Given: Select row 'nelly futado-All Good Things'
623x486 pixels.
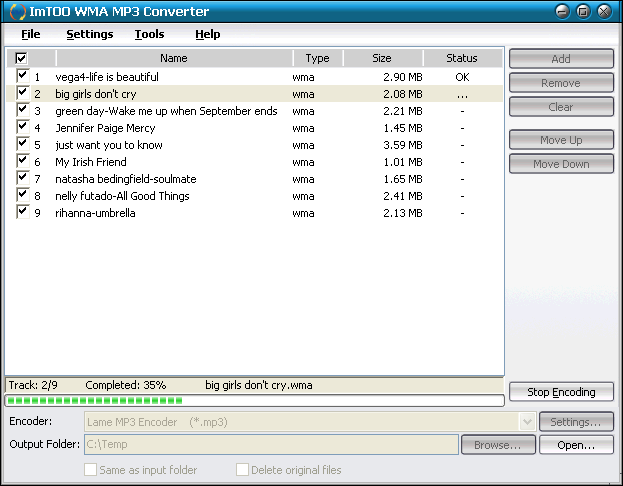Looking at the screenshot, I should click(x=254, y=196).
